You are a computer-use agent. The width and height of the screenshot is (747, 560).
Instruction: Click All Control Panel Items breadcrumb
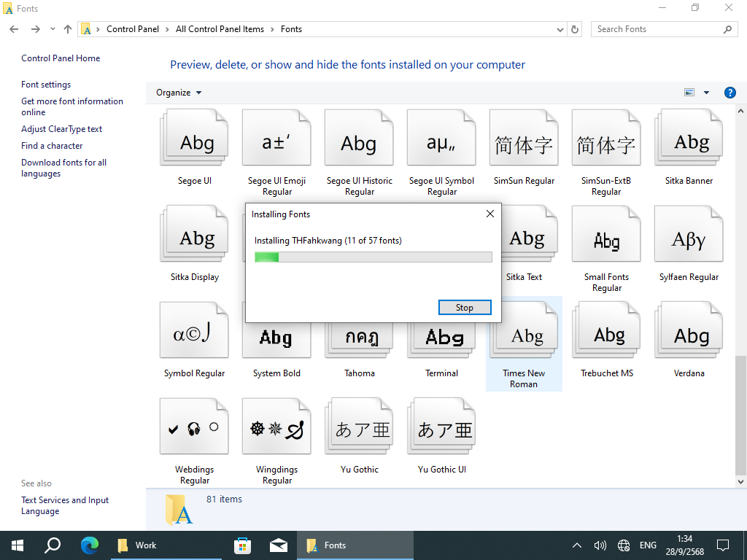[220, 29]
